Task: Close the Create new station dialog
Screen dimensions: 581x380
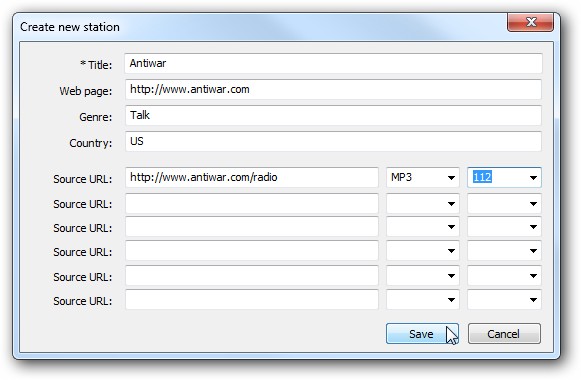Action: coord(530,22)
